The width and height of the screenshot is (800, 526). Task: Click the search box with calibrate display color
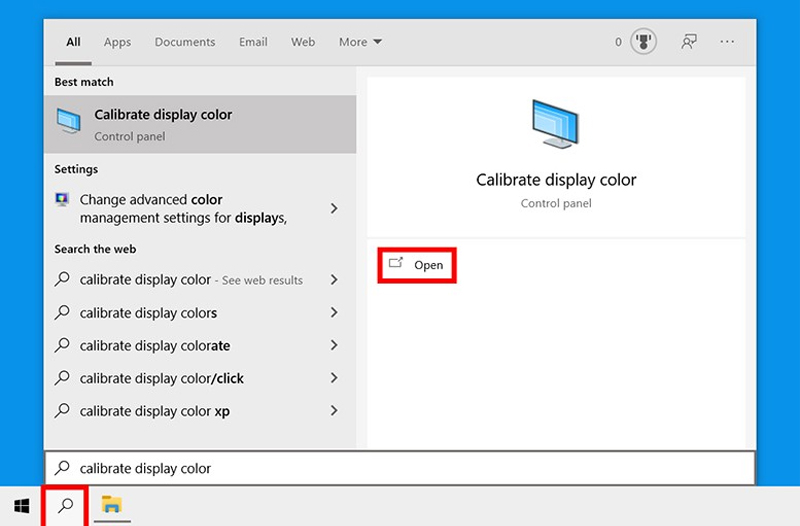[x=400, y=468]
